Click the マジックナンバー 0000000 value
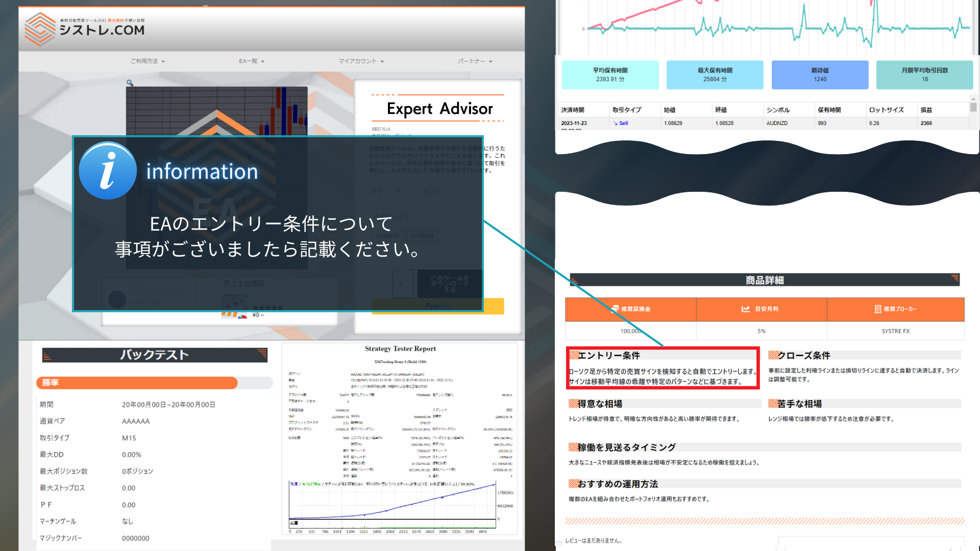This screenshot has width=980, height=551. (x=136, y=538)
